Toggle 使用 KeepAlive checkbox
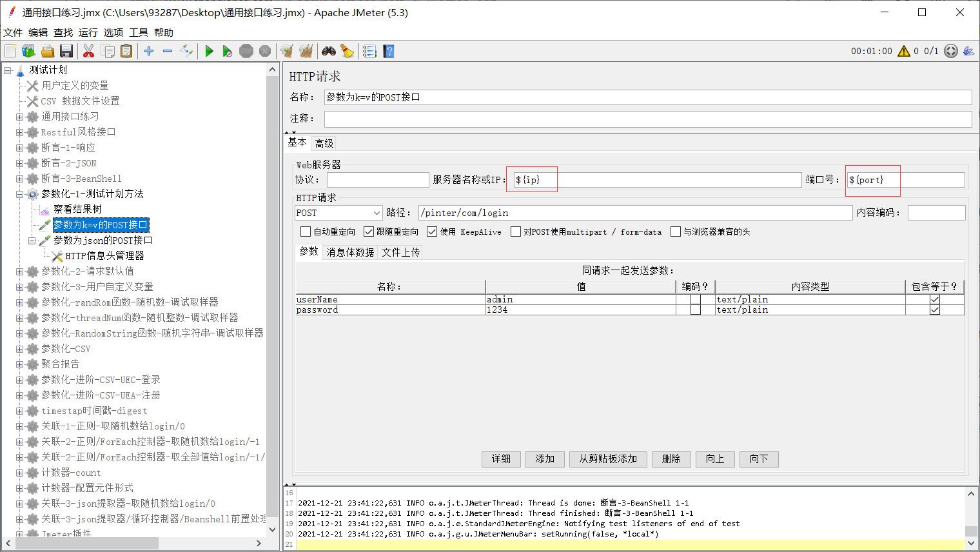The height and width of the screenshot is (552, 980). (x=432, y=232)
